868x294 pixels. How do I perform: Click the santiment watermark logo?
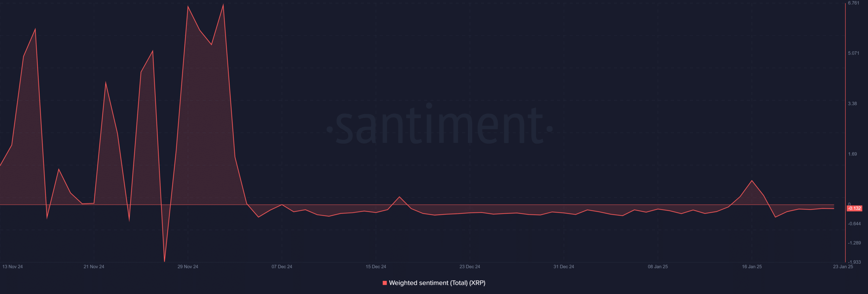[439, 125]
